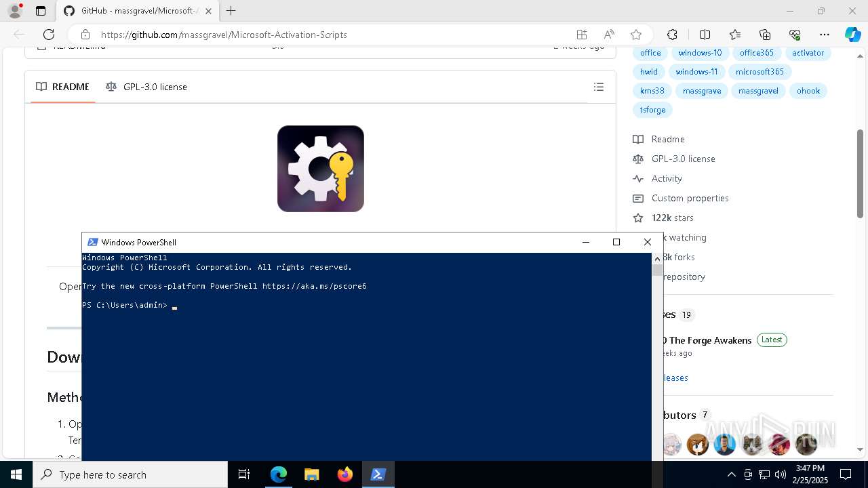This screenshot has height=488, width=868.
Task: Activate Read aloud icon in address bar
Action: pos(609,35)
